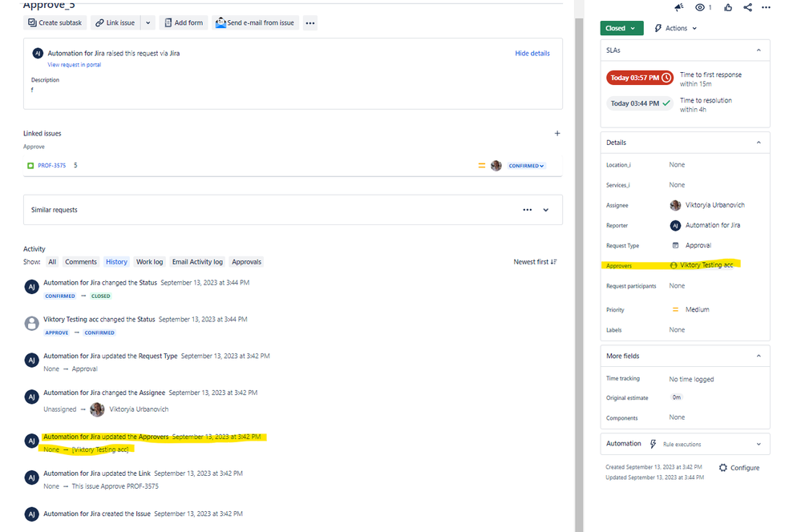Click the Location_i None value
Image resolution: width=801 pixels, height=532 pixels.
[x=677, y=164]
